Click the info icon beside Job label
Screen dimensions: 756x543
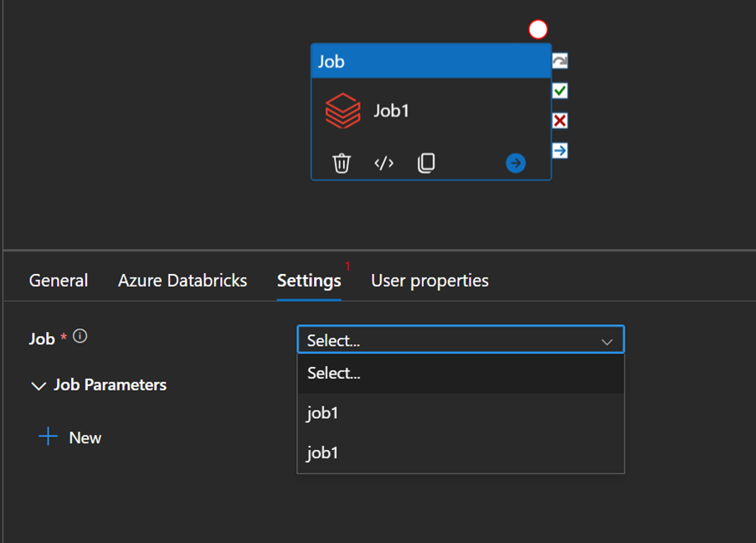80,337
